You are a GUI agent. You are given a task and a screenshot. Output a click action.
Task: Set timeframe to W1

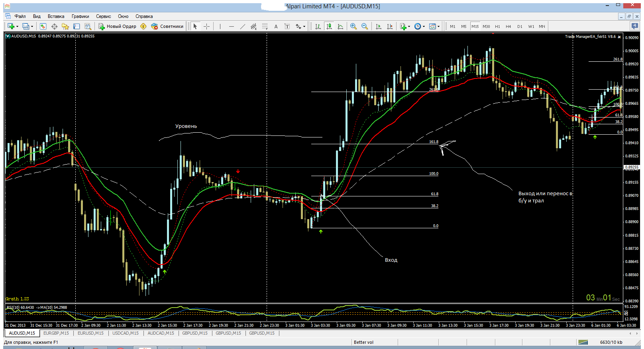tap(531, 26)
